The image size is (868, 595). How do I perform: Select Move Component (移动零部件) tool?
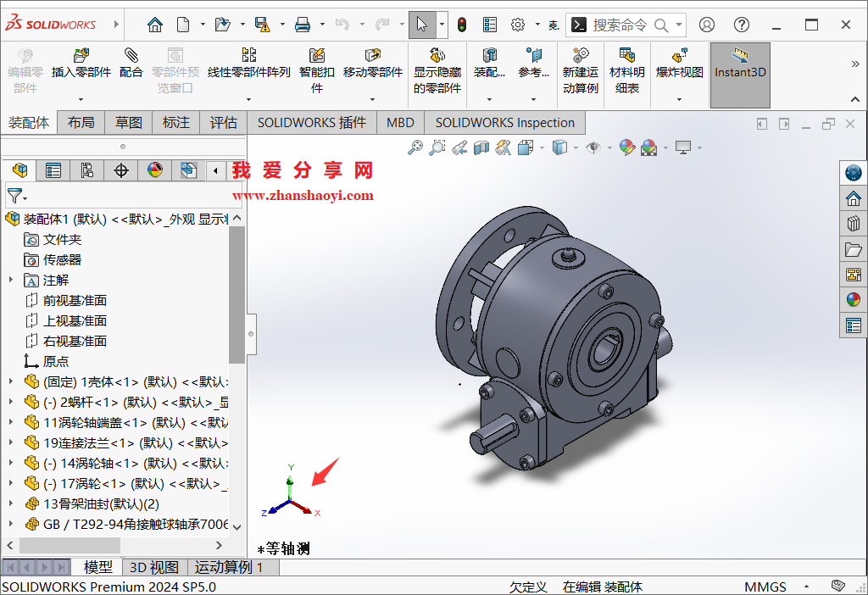coord(373,63)
